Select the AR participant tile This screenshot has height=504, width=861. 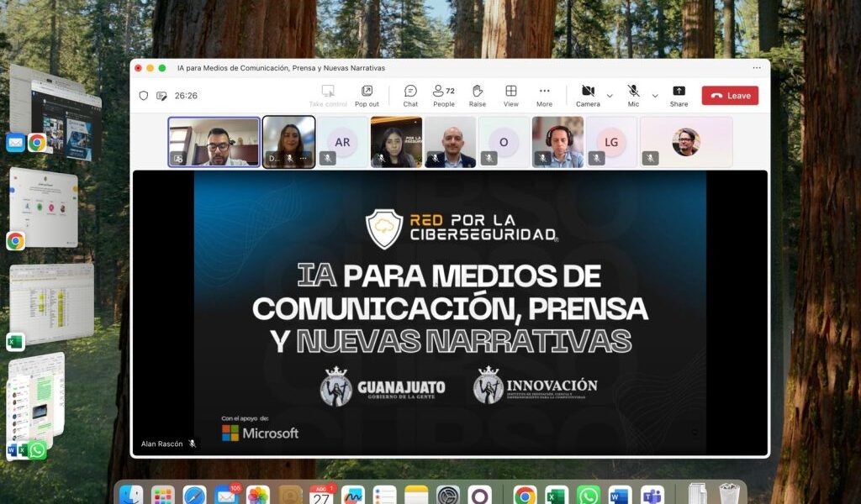coord(342,142)
